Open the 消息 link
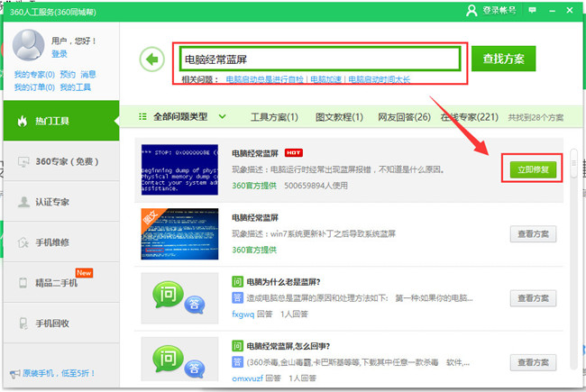Image resolution: width=586 pixels, height=392 pixels. [88, 75]
